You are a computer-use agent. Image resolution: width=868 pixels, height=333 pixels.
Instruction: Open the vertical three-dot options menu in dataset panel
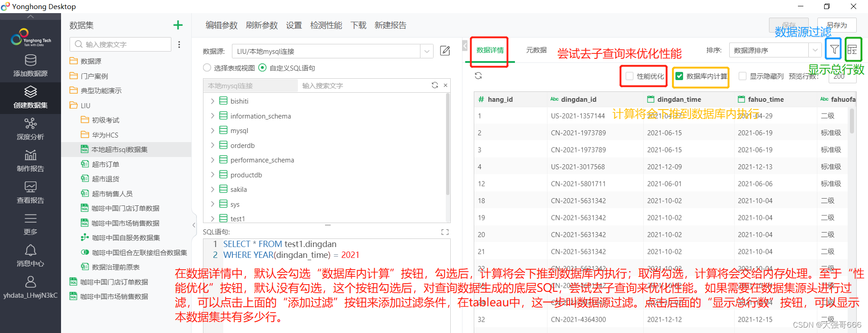click(179, 44)
